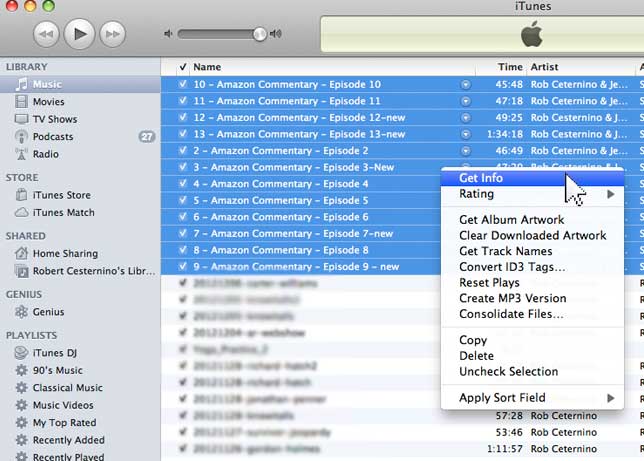Open Radio in the sidebar

pyautogui.click(x=80, y=154)
